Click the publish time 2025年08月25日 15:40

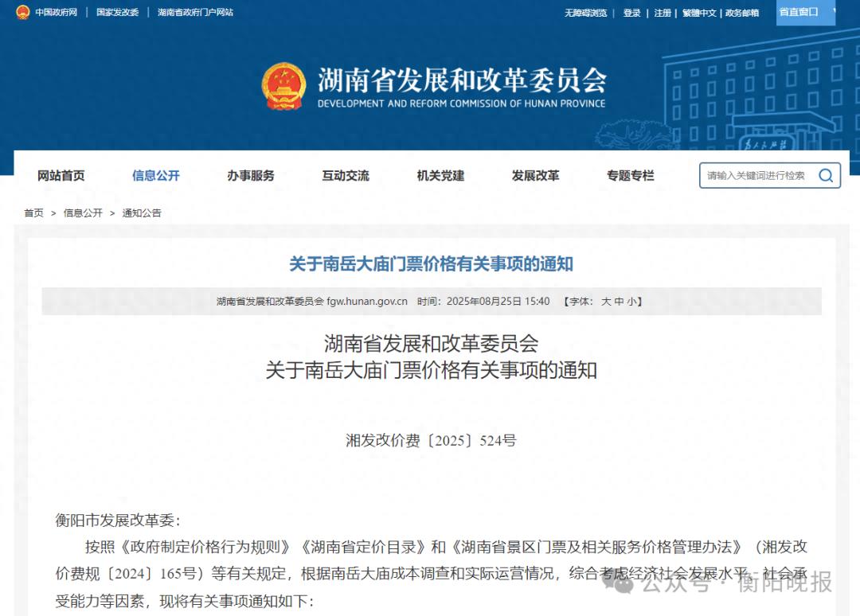click(498, 302)
